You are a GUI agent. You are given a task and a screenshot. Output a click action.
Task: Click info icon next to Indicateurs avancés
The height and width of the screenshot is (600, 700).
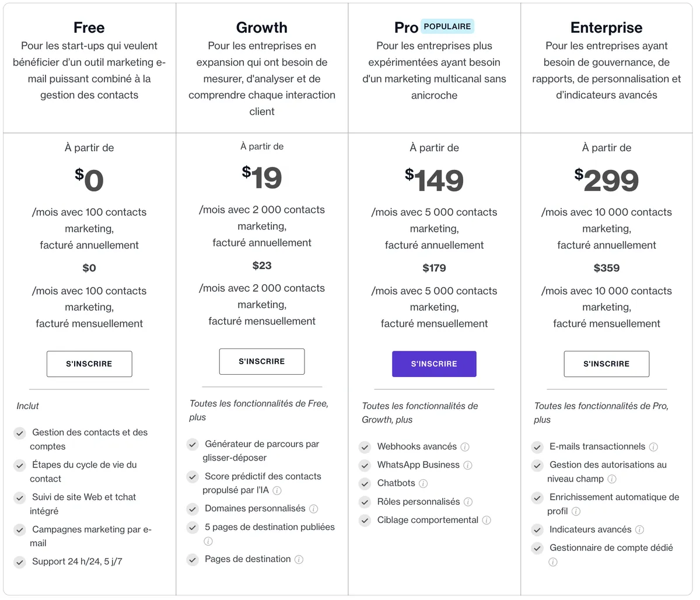639,530
